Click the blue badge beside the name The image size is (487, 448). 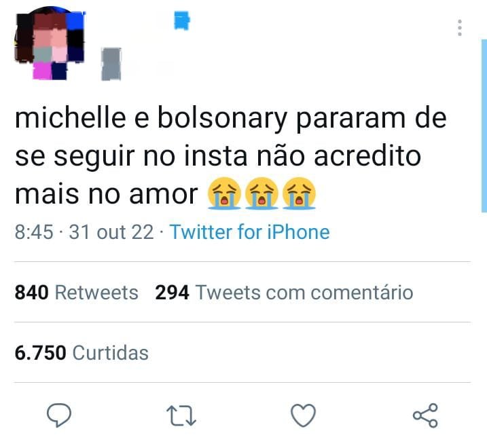[x=182, y=21]
